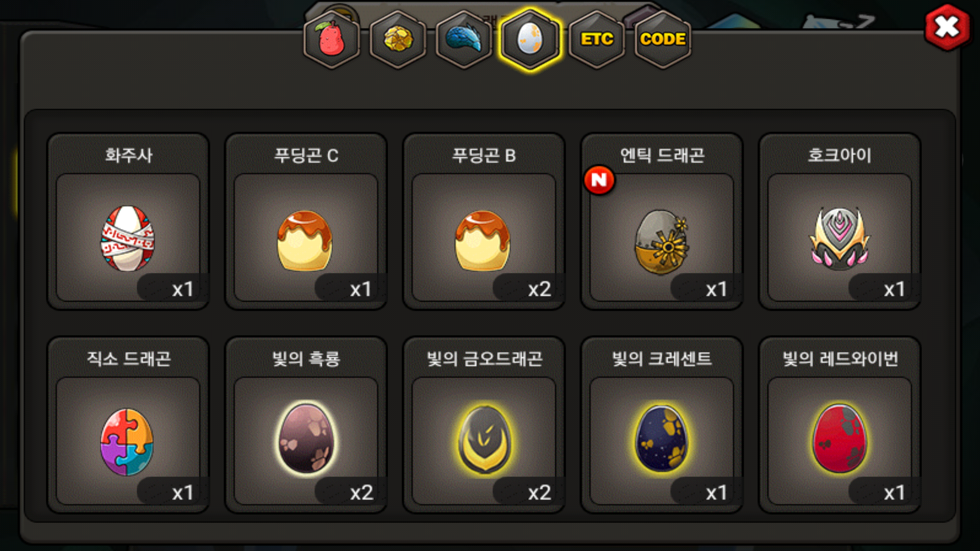Select the 호크아이 armored egg

(840, 238)
